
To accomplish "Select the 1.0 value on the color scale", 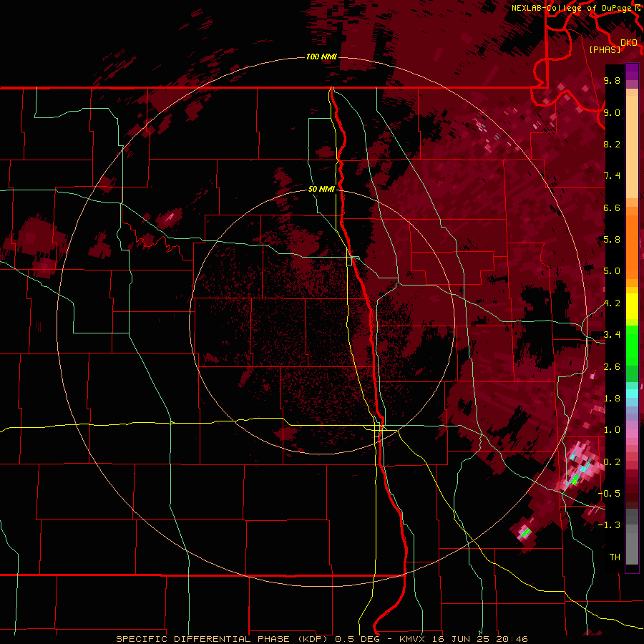I will tap(612, 430).
